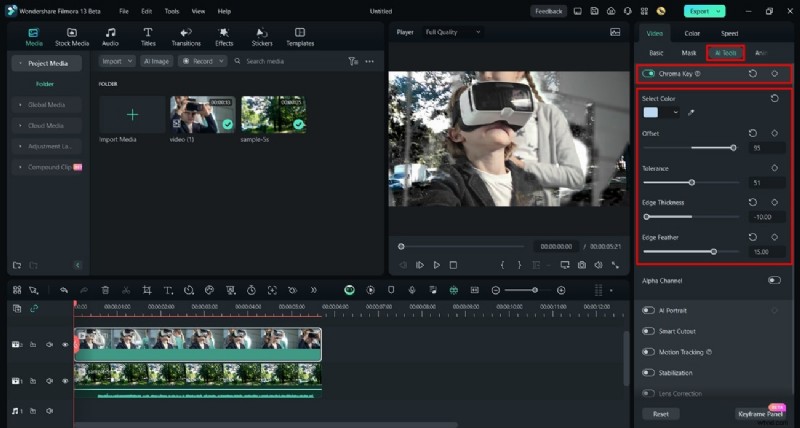Open the Transitions tab
Image resolution: width=800 pixels, height=428 pixels.
[186, 37]
